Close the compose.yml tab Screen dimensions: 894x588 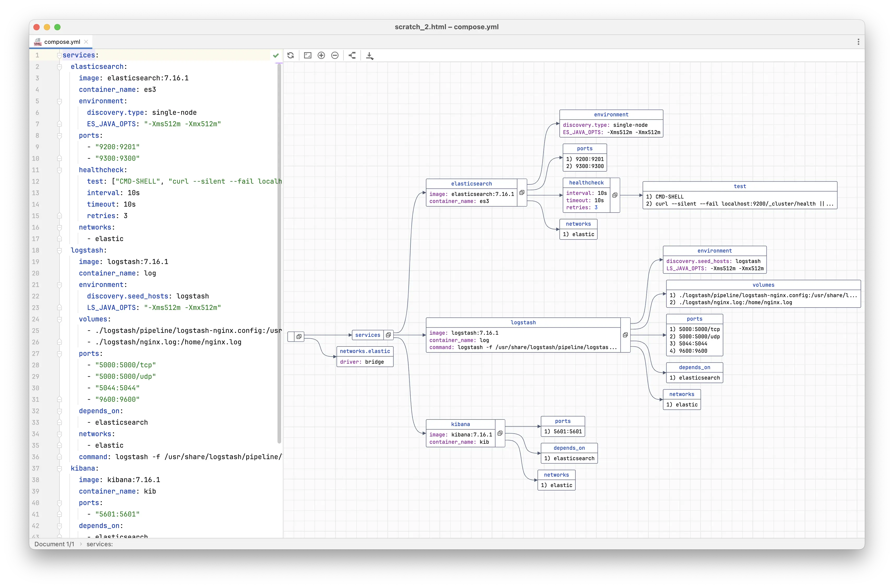coord(86,42)
